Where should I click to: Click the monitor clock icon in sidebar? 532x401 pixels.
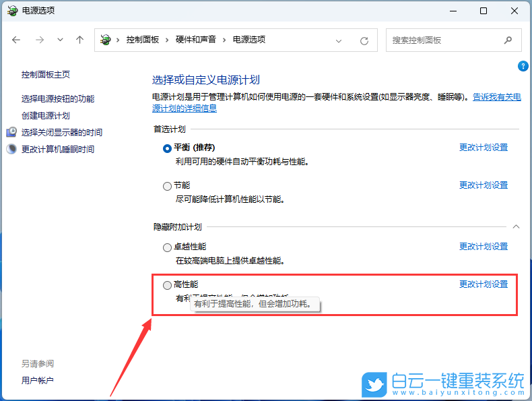click(x=11, y=131)
